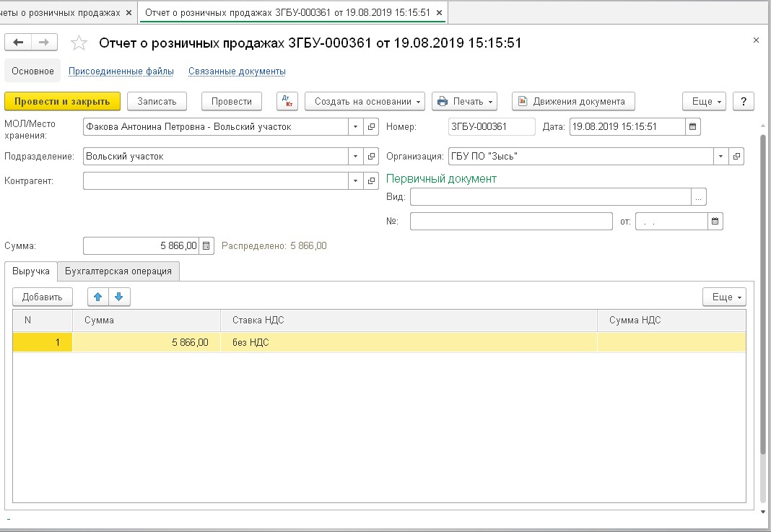The height and width of the screenshot is (532, 771).
Task: Open the Присоединенные файлы section
Action: tap(121, 71)
